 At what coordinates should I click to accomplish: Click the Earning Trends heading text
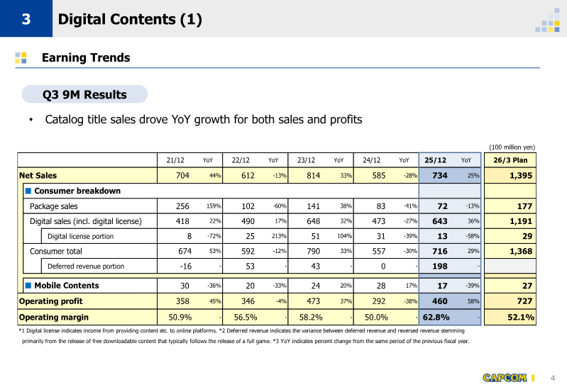86,57
